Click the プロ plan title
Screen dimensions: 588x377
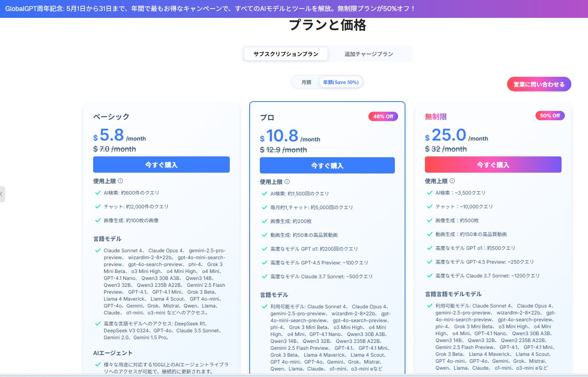267,117
